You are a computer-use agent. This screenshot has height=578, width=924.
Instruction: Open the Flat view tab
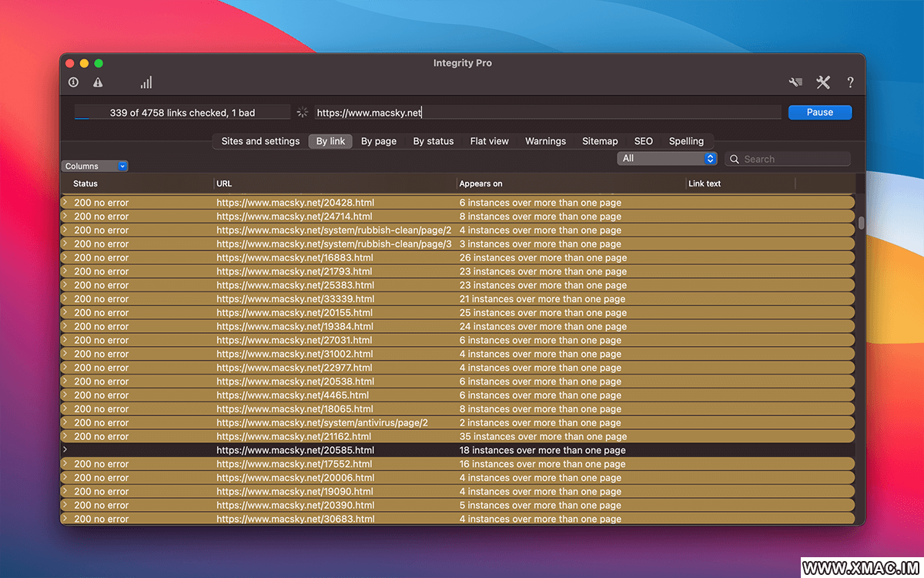[x=490, y=141]
